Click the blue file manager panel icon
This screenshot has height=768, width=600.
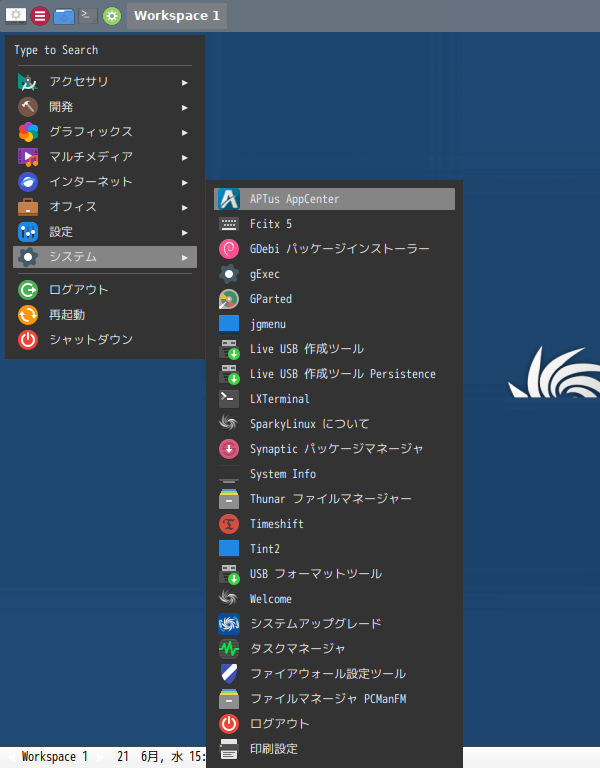64,16
